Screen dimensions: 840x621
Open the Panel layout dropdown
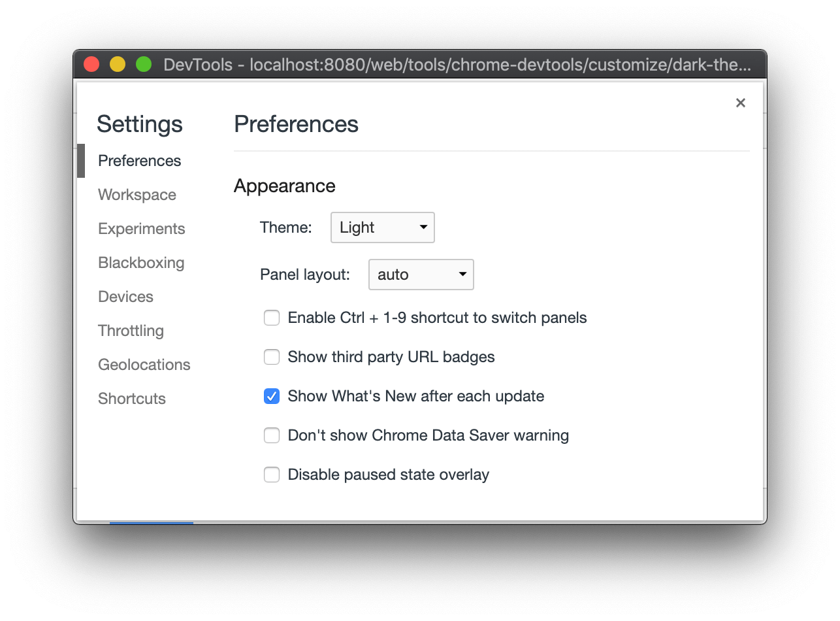(421, 275)
